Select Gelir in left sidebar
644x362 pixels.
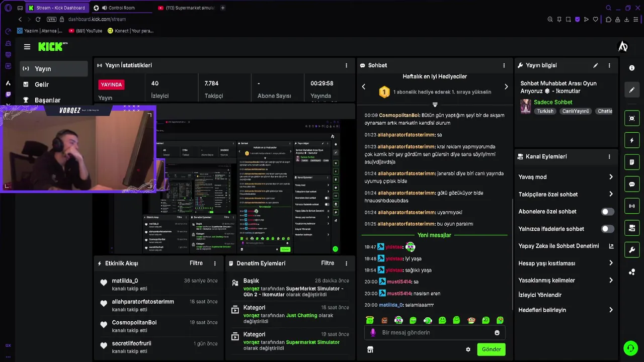pos(42,84)
